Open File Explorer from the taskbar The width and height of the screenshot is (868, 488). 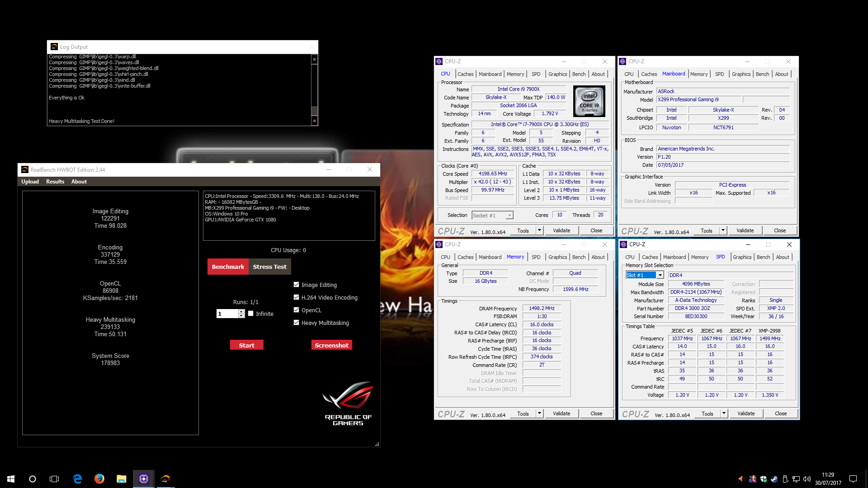pos(121,479)
